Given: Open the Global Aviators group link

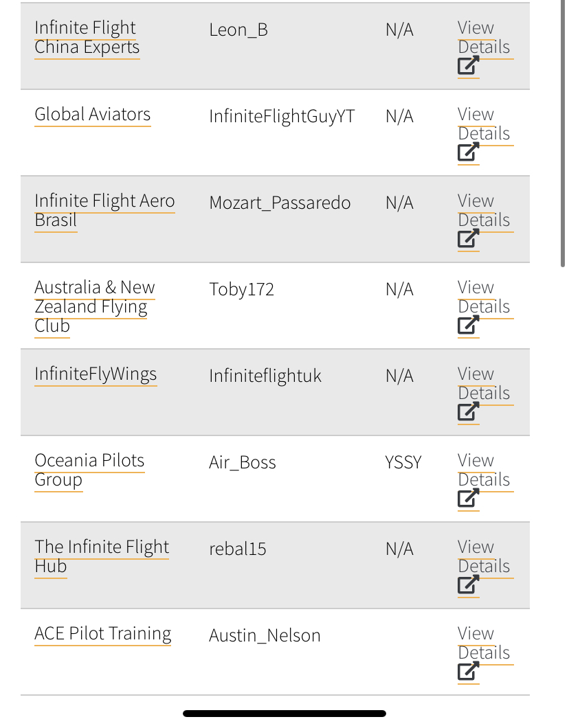Looking at the screenshot, I should point(92,115).
